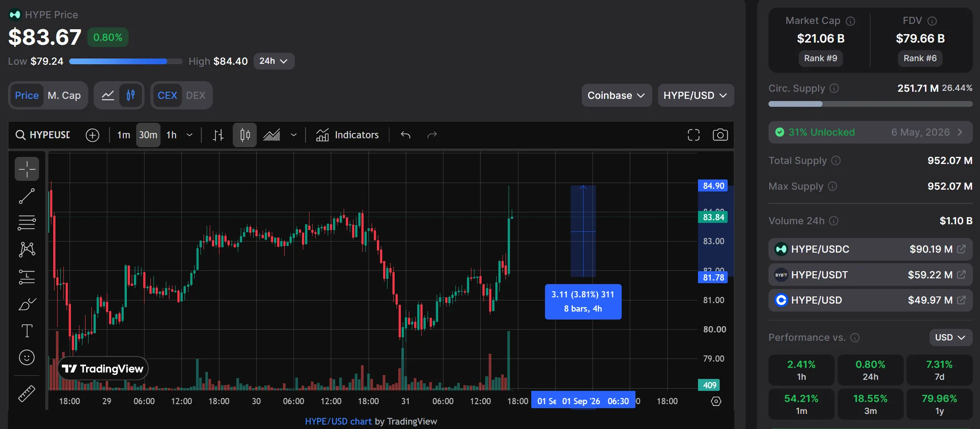Open the Fibonacci retracement tool
The height and width of the screenshot is (429, 980).
tap(27, 222)
